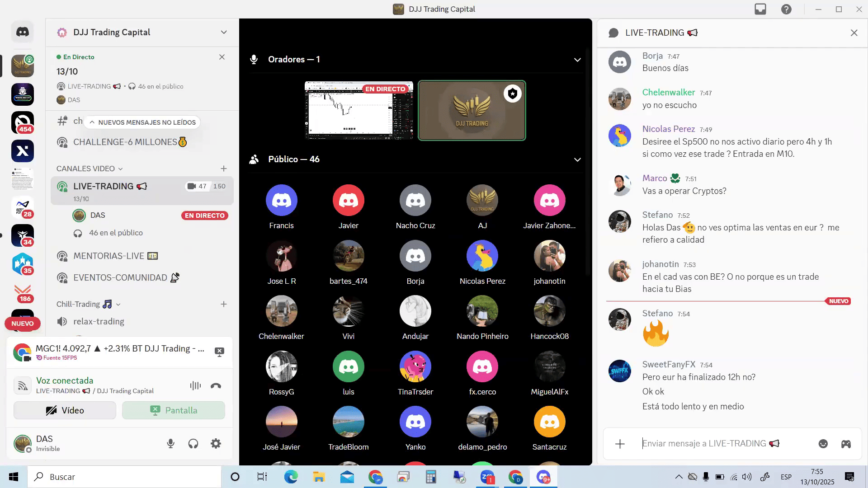
Task: Click the disconnect voice call icon
Action: tap(216, 386)
